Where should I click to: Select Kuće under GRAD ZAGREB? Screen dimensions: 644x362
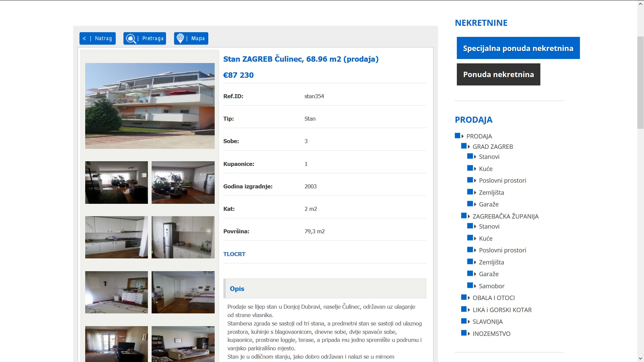coord(486,169)
